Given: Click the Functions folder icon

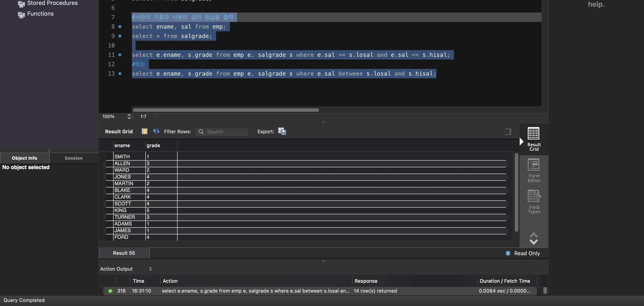Looking at the screenshot, I should [21, 14].
